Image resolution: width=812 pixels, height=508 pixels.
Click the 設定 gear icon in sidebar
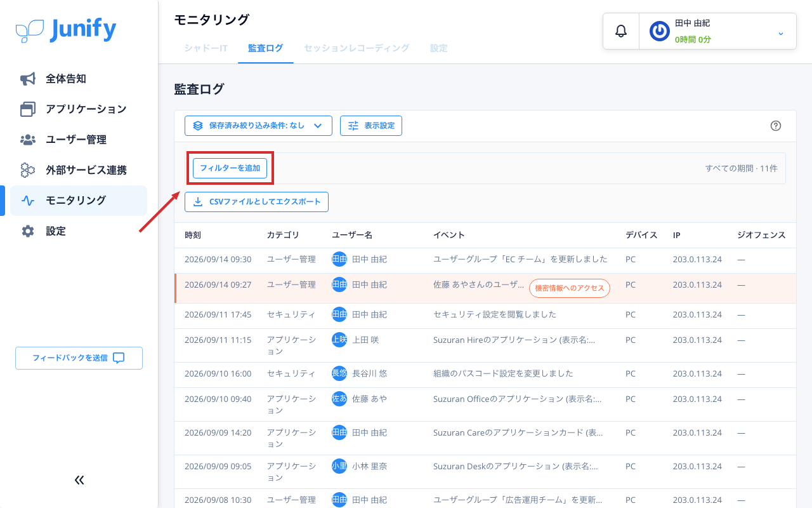[28, 231]
